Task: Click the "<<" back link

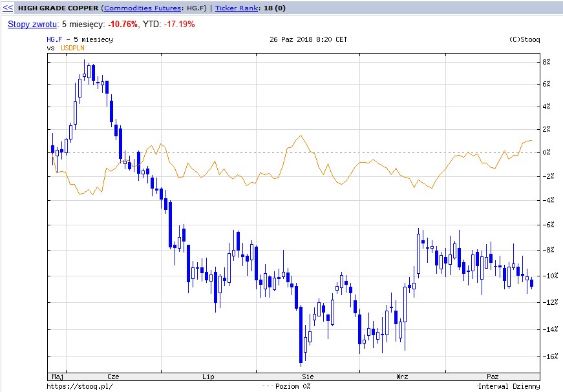Action: coord(8,8)
